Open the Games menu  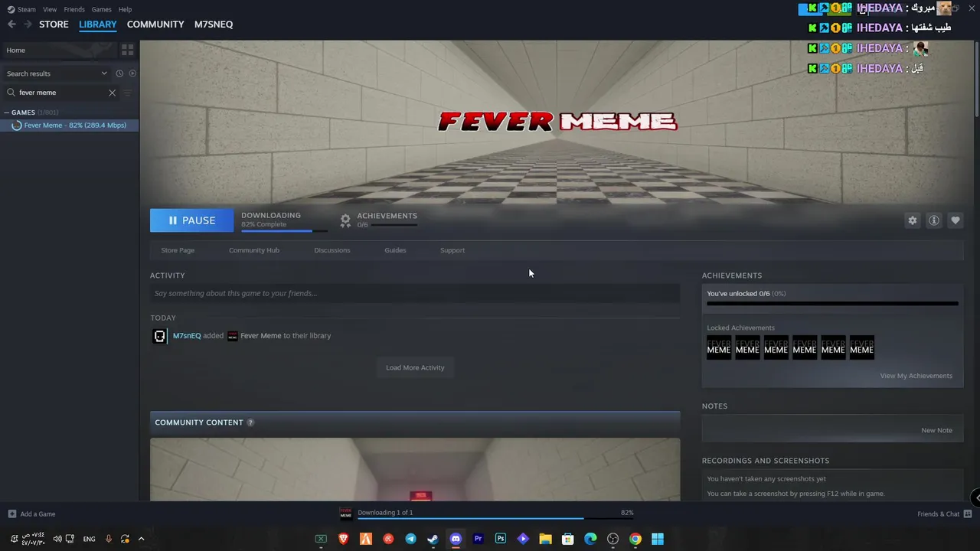tap(101, 9)
